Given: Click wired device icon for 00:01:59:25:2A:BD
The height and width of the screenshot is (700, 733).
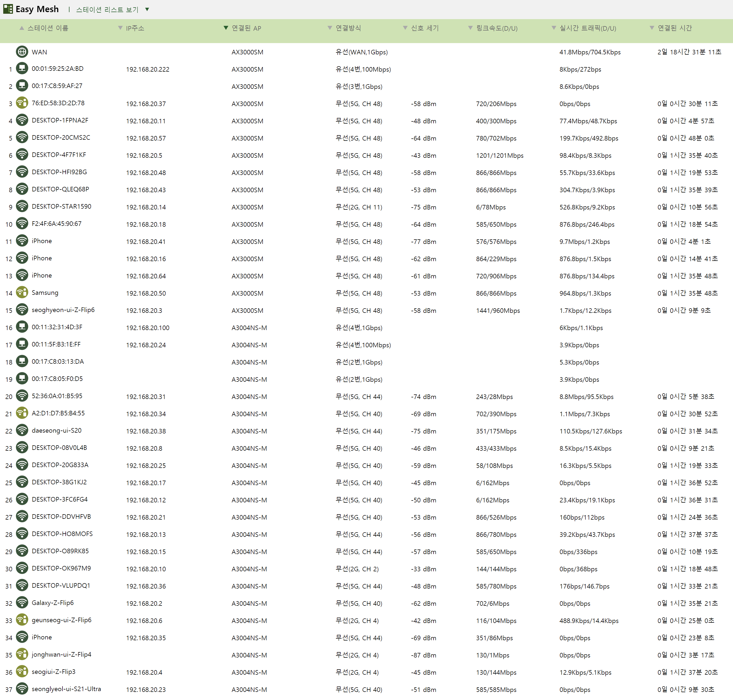Looking at the screenshot, I should pyautogui.click(x=22, y=69).
